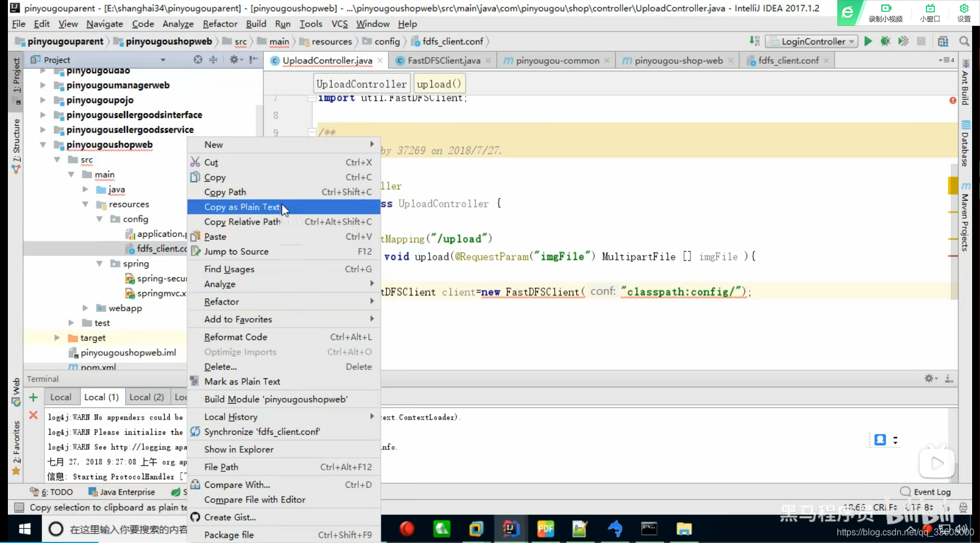Expand the target folder

point(57,338)
